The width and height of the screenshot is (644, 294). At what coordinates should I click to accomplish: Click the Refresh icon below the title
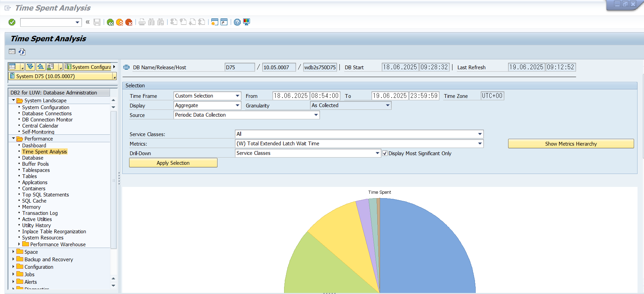[22, 52]
